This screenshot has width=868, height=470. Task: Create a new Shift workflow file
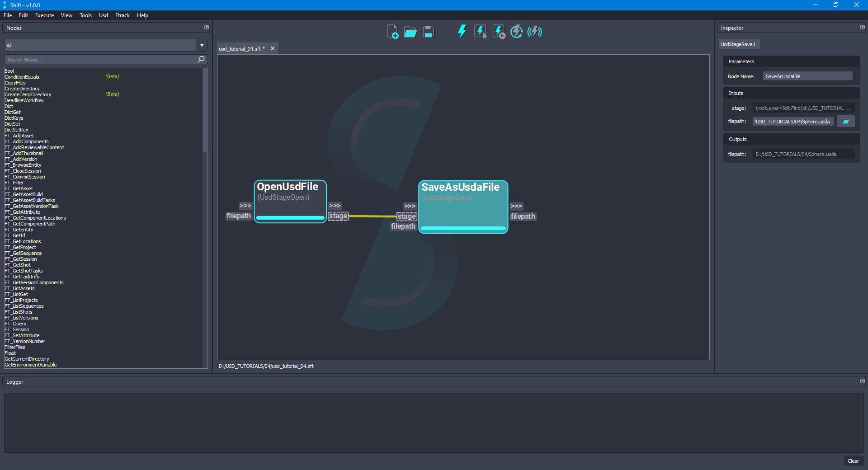[x=392, y=32]
